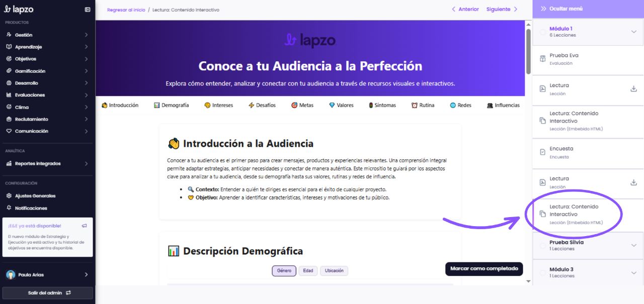Click the scrollbar up arrow

pyautogui.click(x=528, y=24)
